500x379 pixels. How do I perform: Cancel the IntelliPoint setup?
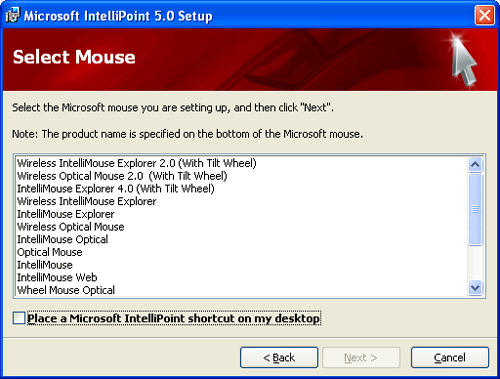click(450, 358)
